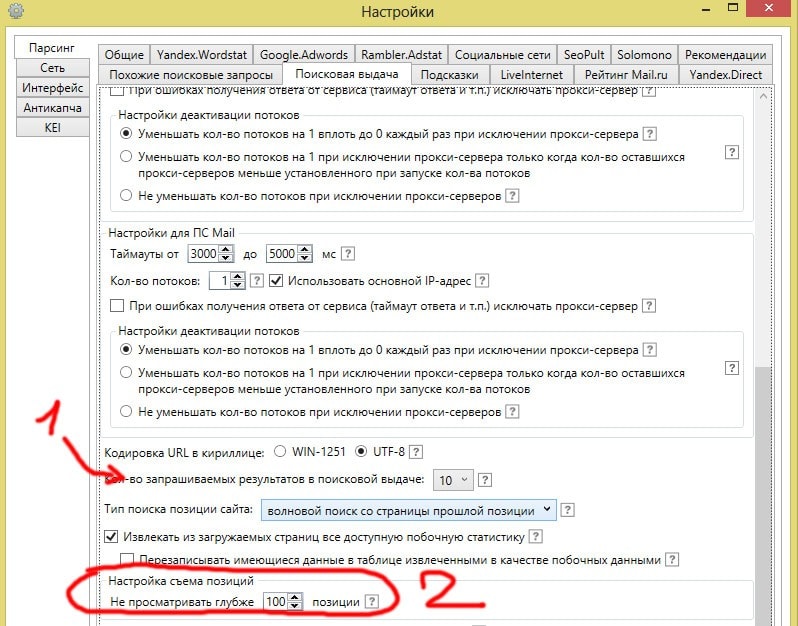This screenshot has width=798, height=626.
Task: Decrease 'Кол-во потоков' value
Action: click(x=238, y=285)
